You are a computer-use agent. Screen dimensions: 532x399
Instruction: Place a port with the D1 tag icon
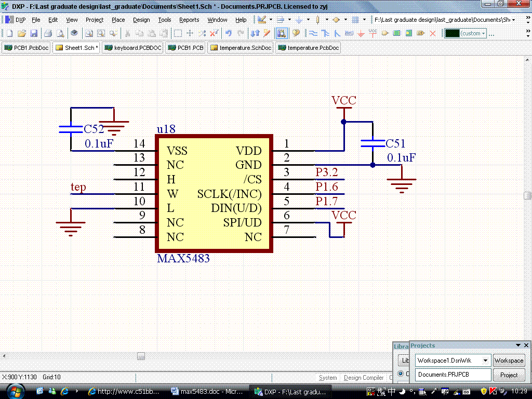[x=421, y=33]
